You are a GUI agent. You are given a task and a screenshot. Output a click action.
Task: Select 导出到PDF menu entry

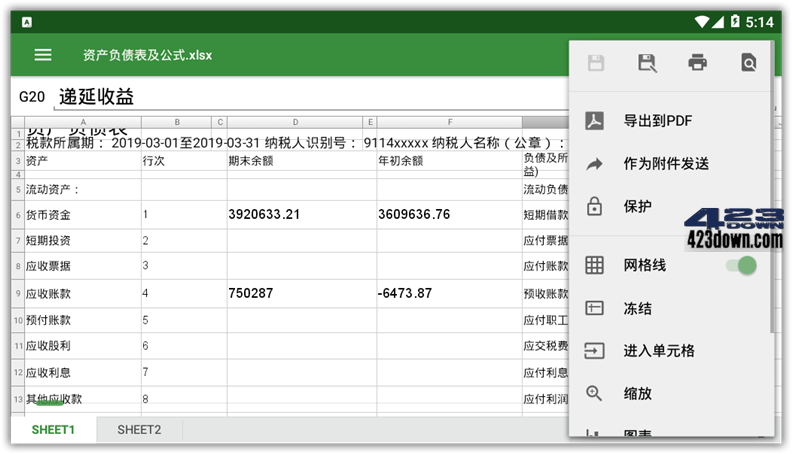(658, 121)
